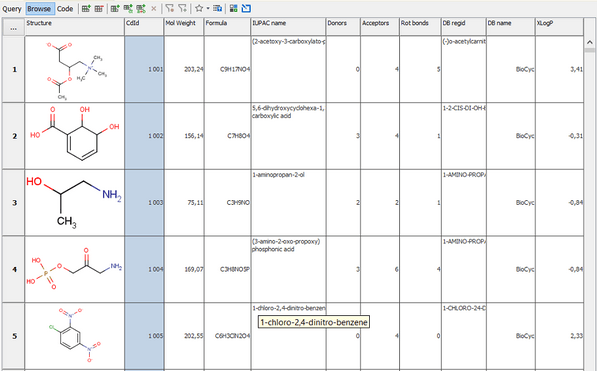Click IUPAC name cell 1-aminopropan-2-ol

click(288, 203)
